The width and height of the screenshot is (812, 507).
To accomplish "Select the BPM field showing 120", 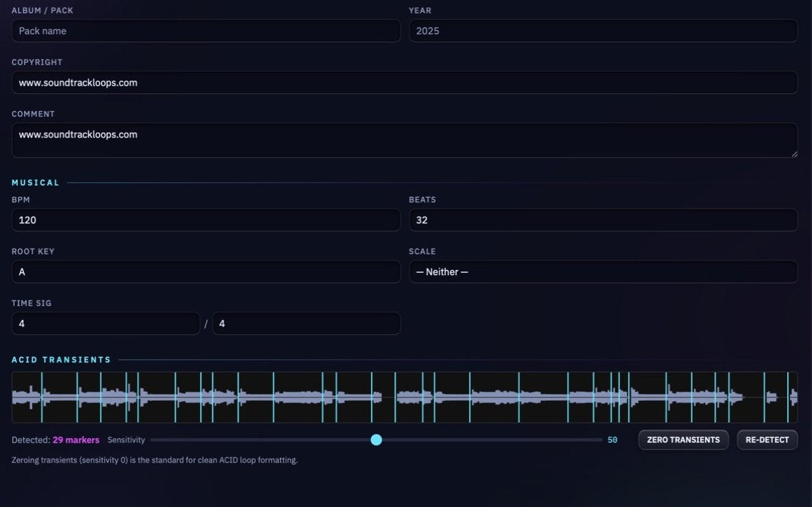I will tap(205, 220).
